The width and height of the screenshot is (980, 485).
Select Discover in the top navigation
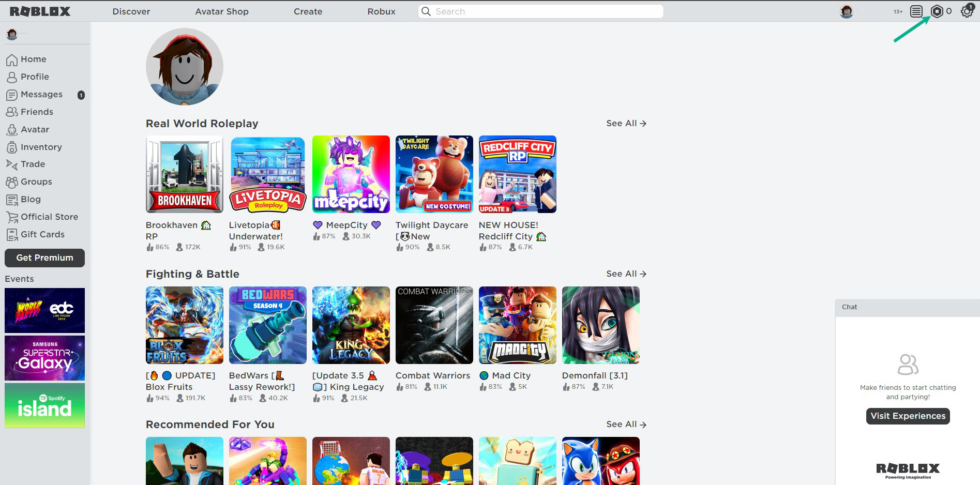click(x=131, y=11)
